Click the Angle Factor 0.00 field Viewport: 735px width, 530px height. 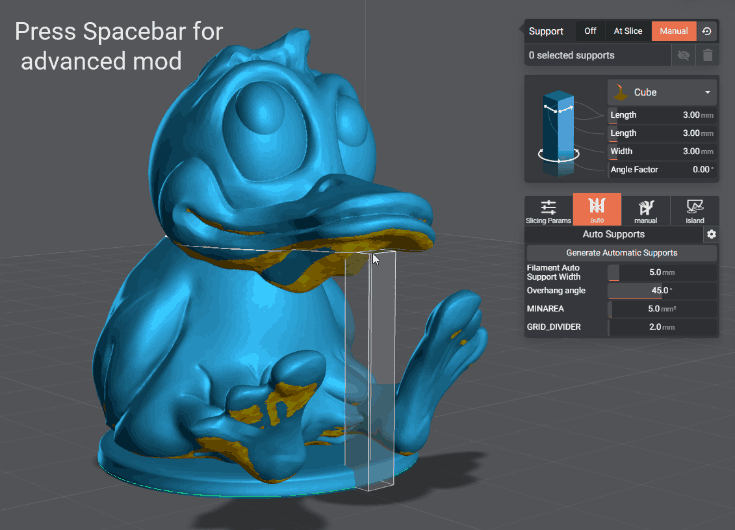coord(662,170)
